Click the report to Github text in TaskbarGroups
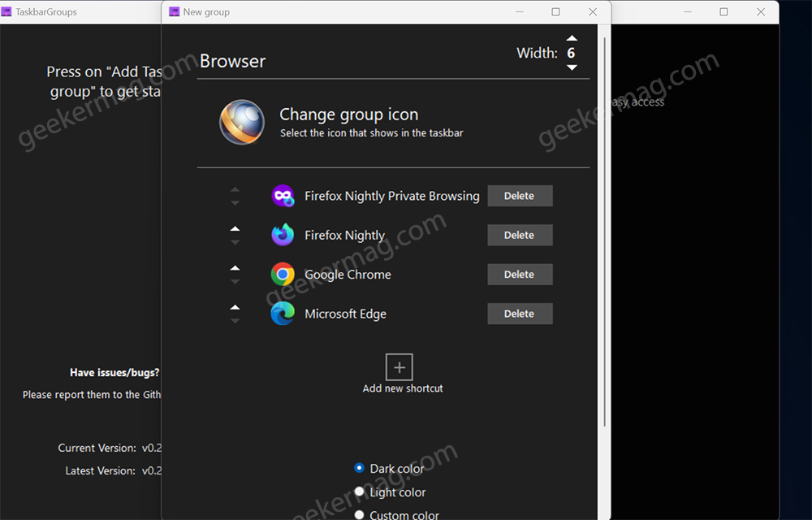This screenshot has height=520, width=812. 92,395
